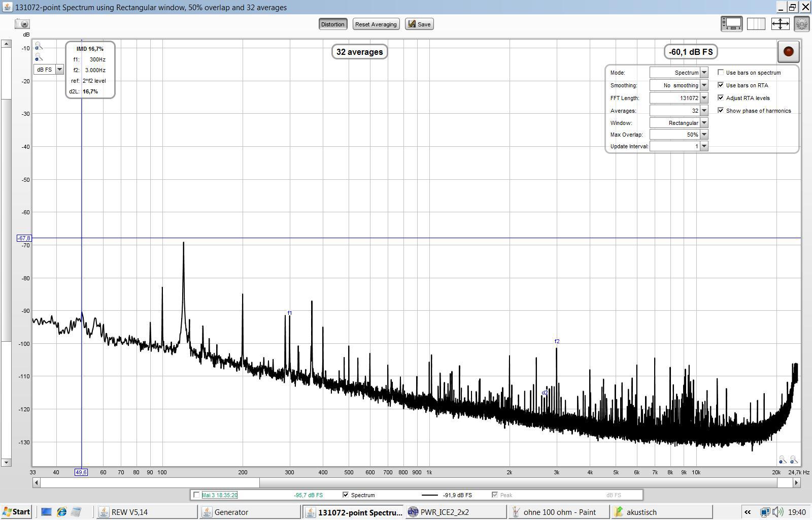Image resolution: width=812 pixels, height=520 pixels.
Task: Toggle the Distortion button
Action: [x=332, y=24]
